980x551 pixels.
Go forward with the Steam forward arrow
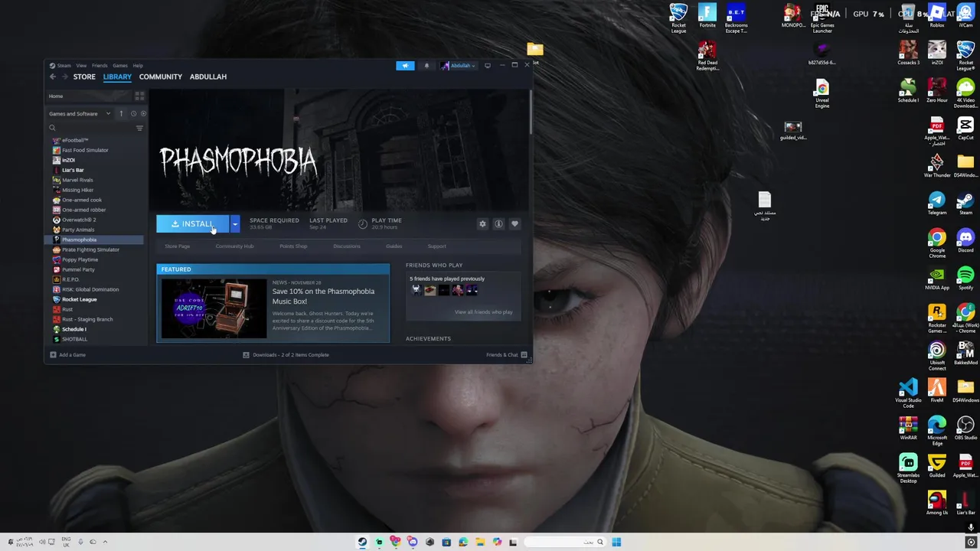64,77
